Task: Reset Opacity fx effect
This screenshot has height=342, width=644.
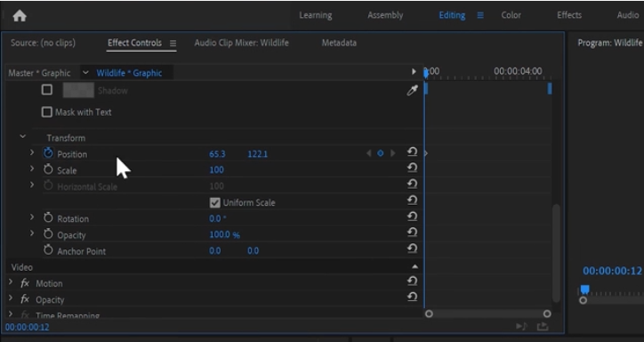Action: [x=412, y=297]
